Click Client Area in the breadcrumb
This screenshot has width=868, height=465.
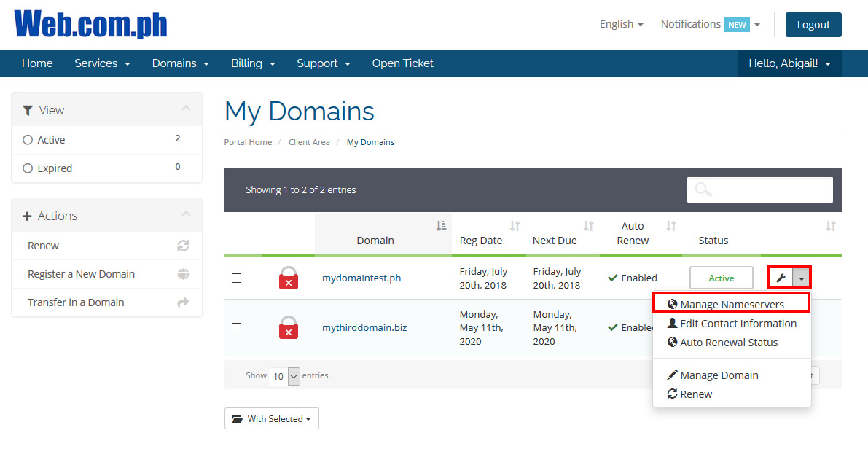click(309, 142)
